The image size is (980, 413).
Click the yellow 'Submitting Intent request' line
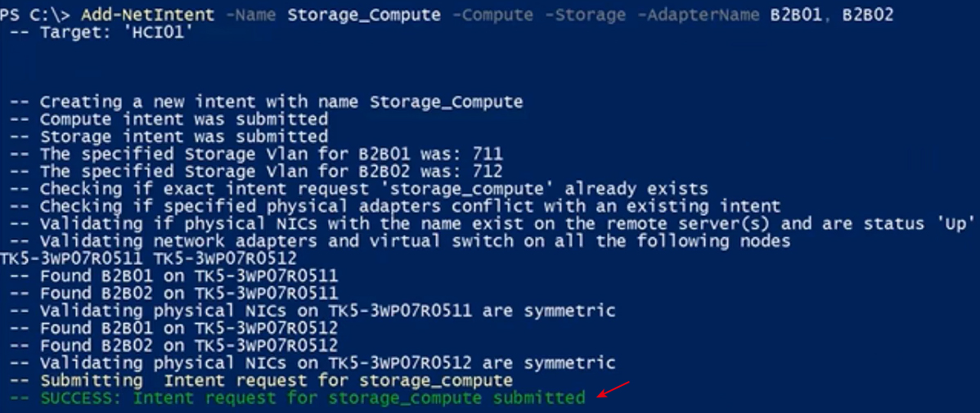click(261, 380)
